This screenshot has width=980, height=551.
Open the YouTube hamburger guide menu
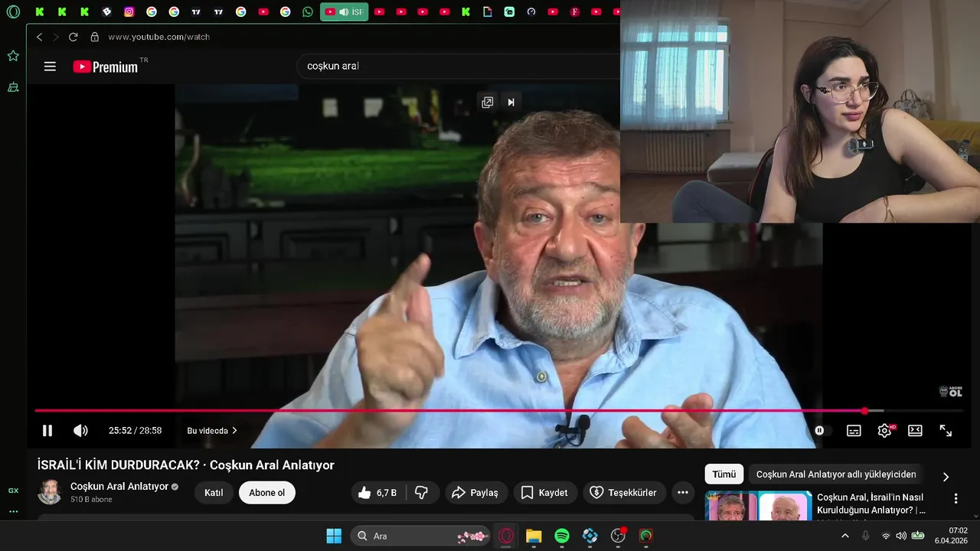50,67
